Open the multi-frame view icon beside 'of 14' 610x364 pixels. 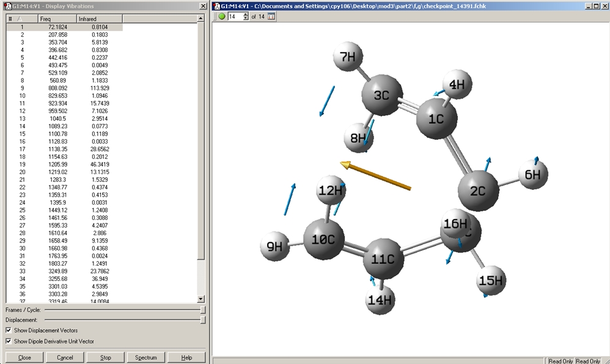point(271,16)
